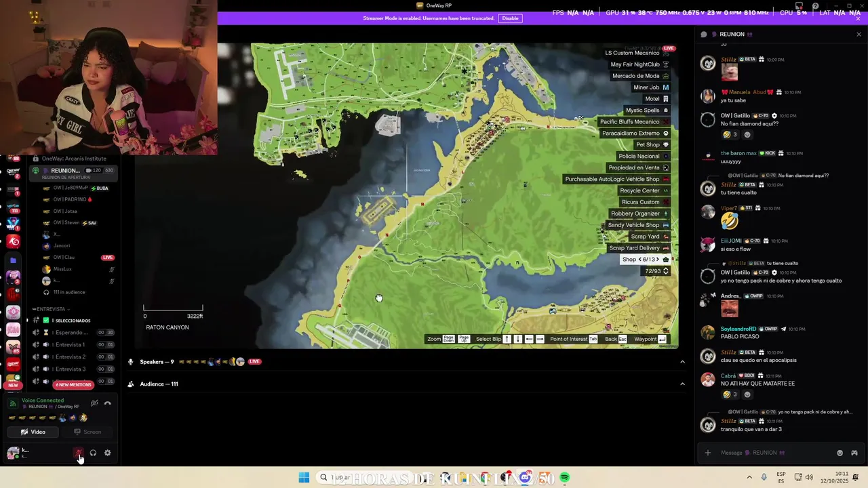
Task: Click the Point of Interest Tab prompt
Action: (x=593, y=339)
